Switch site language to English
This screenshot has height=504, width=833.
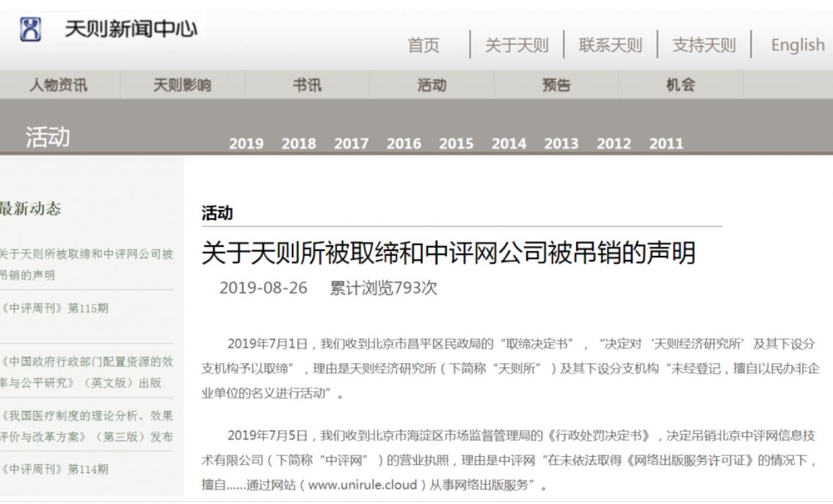click(x=797, y=46)
